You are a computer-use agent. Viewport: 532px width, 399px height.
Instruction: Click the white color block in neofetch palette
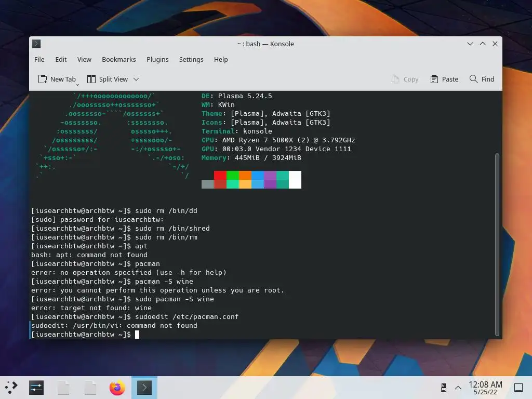point(295,180)
